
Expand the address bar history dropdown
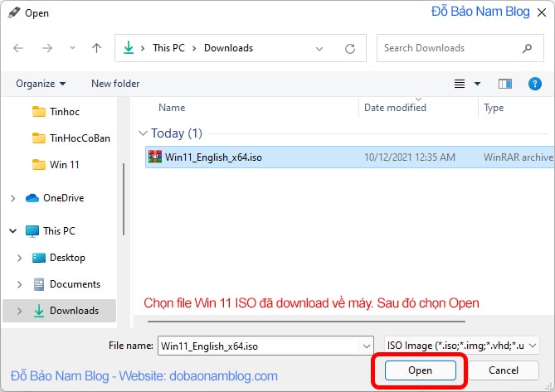(319, 48)
